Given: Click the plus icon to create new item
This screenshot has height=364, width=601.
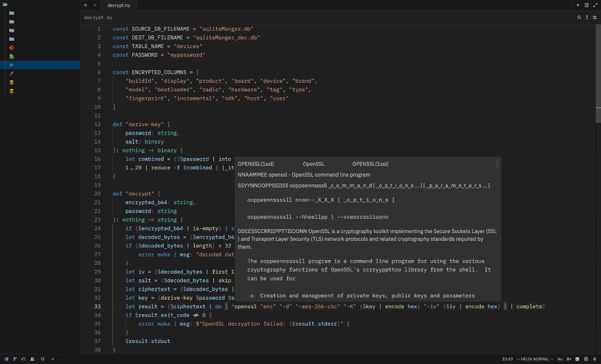Looking at the screenshot, I should point(578,5).
